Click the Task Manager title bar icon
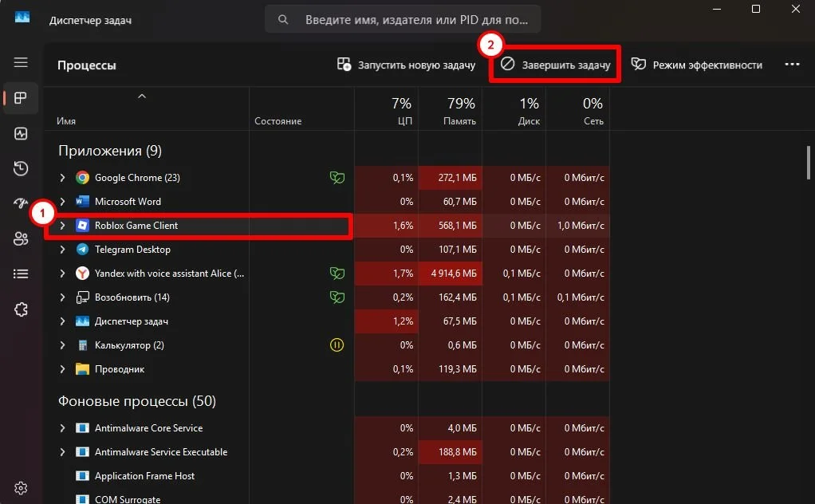 coord(22,17)
